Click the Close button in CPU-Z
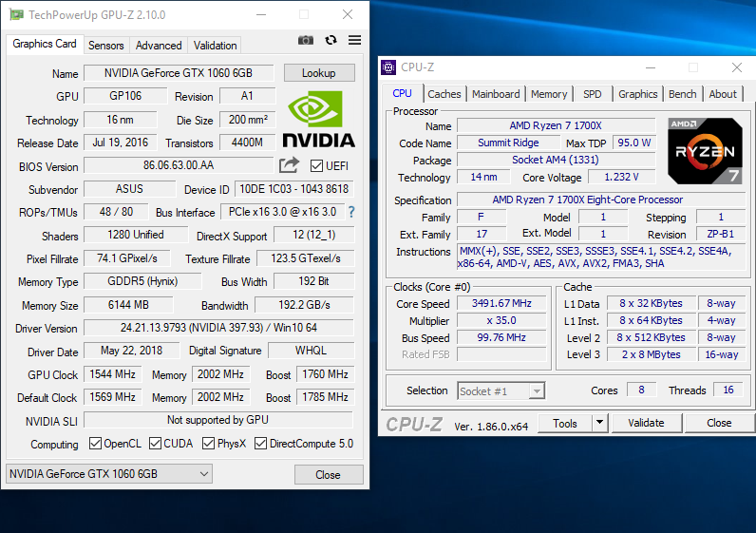This screenshot has width=756, height=533. click(719, 423)
